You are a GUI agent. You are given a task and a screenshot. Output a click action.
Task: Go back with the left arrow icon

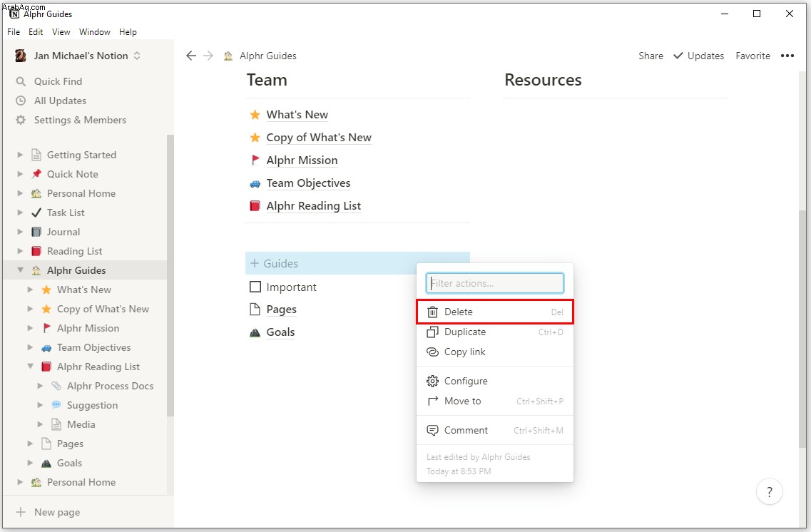click(x=191, y=56)
